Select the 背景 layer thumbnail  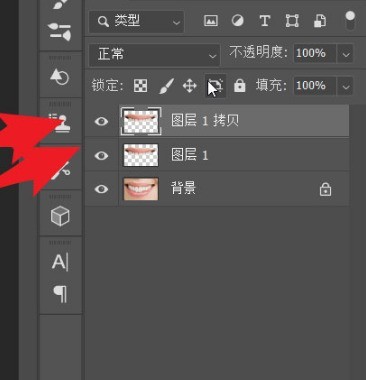click(141, 189)
